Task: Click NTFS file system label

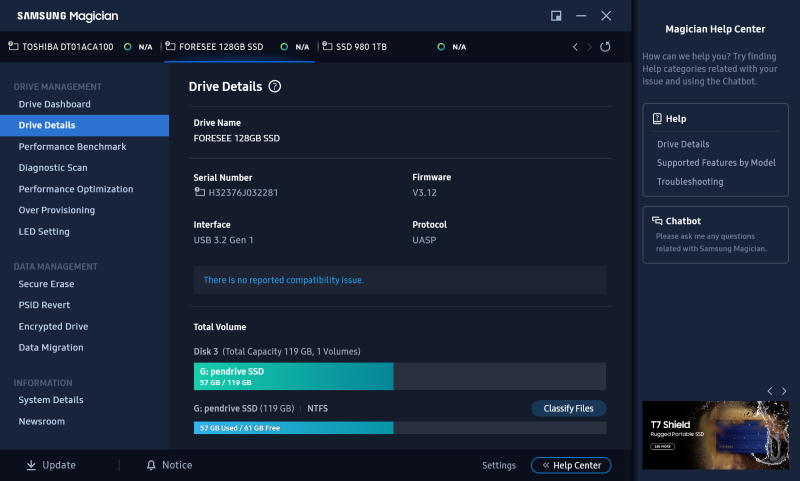Action: [317, 408]
